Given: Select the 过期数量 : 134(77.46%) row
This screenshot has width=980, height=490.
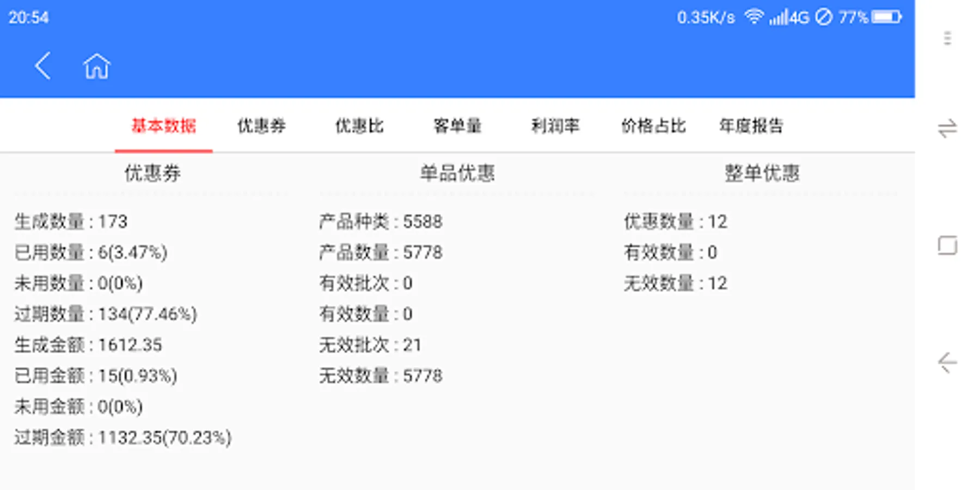Looking at the screenshot, I should (x=106, y=314).
